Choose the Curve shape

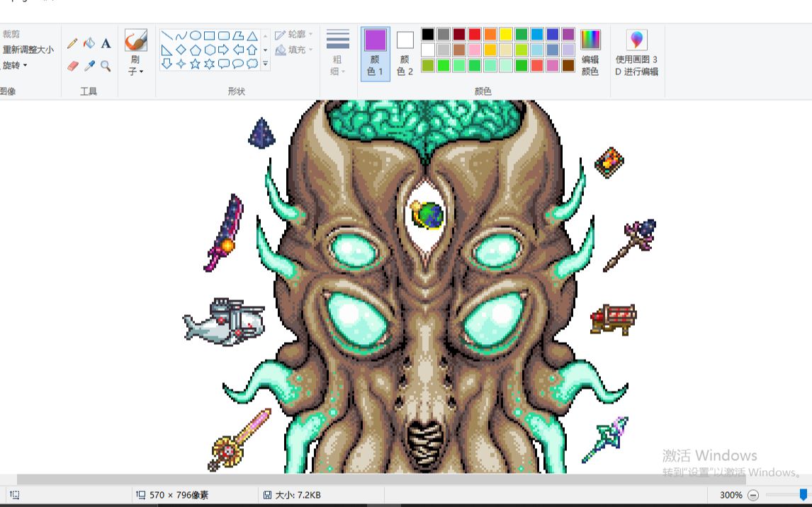click(181, 35)
